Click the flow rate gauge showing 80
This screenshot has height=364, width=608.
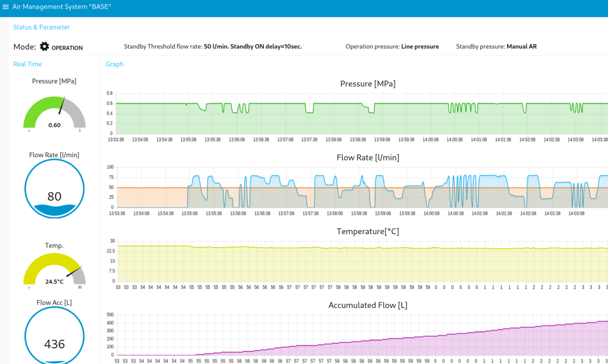[55, 189]
